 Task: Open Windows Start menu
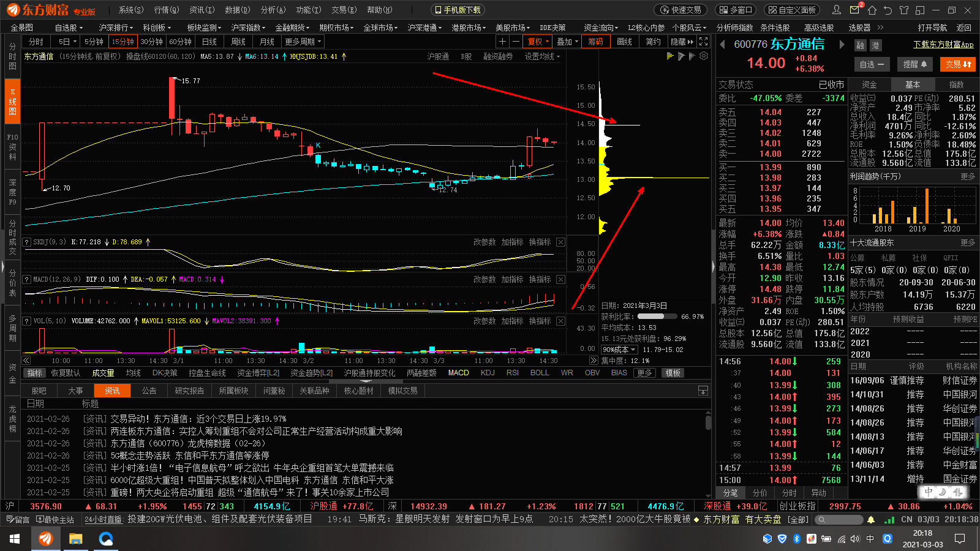coord(15,539)
